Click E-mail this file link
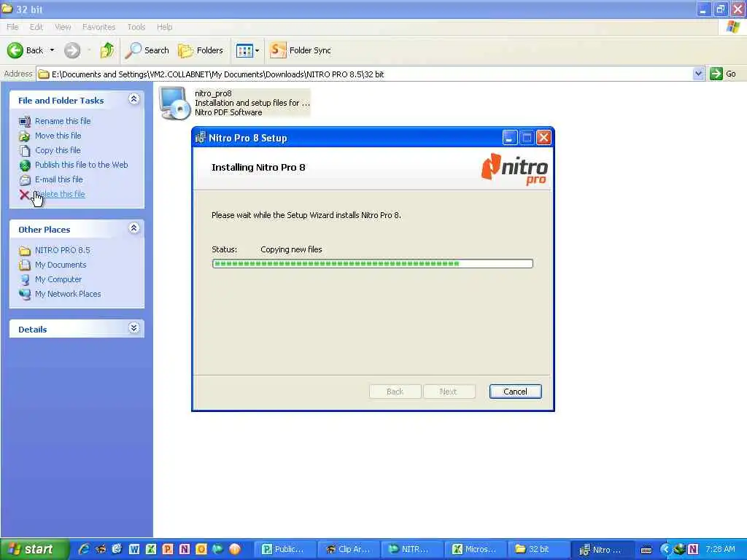Image resolution: width=747 pixels, height=560 pixels. [59, 179]
